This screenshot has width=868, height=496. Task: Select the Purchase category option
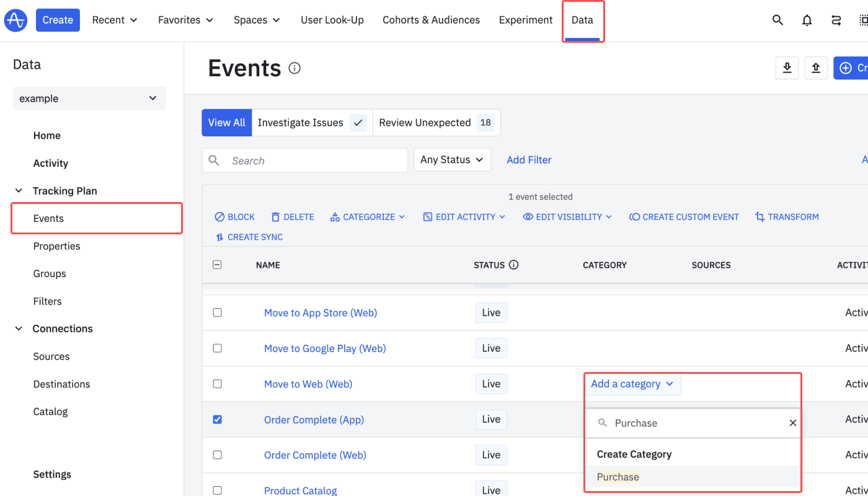click(693, 477)
